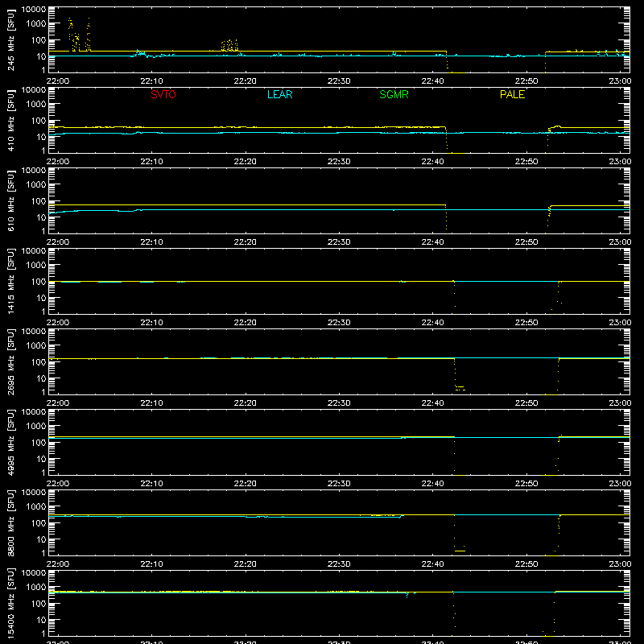Click 22:10 tick below the 610 MHz panel
The height and width of the screenshot is (644, 644).
(x=151, y=242)
